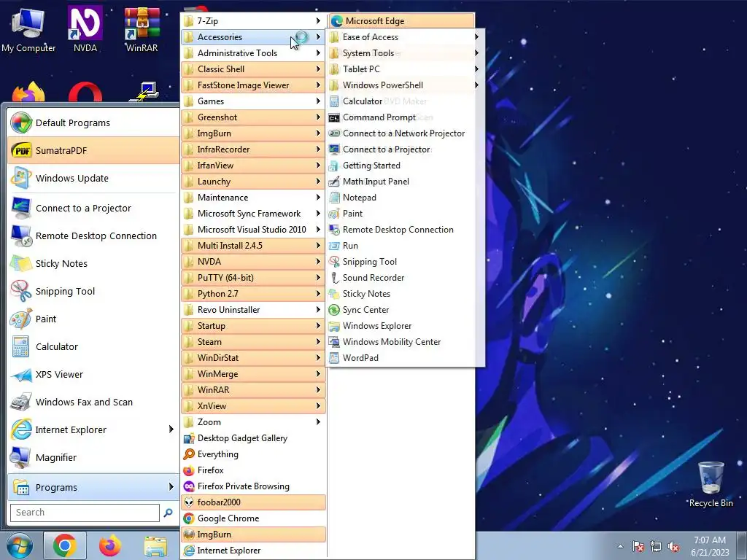Expand the FastStone Image Viewer folder
Image resolution: width=747 pixels, height=560 pixels.
(x=253, y=85)
